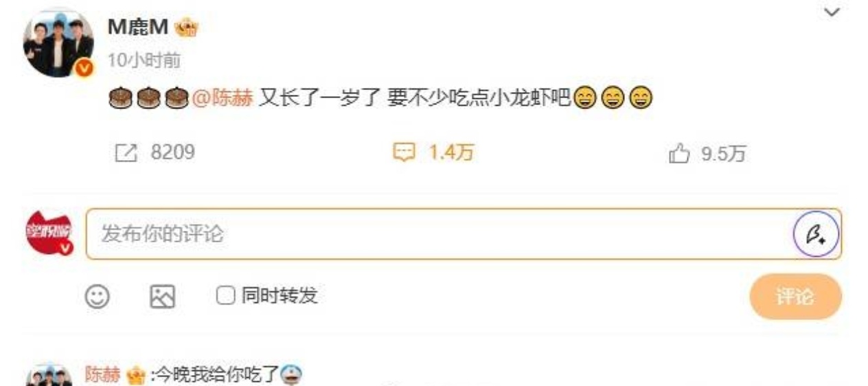Click the crown membership badge beside M鹿M

186,27
